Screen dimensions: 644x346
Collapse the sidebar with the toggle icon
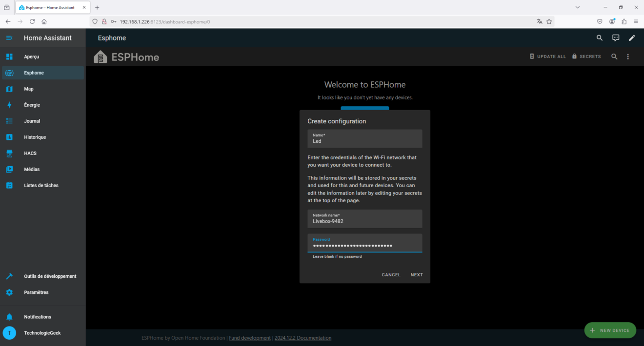[x=10, y=38]
